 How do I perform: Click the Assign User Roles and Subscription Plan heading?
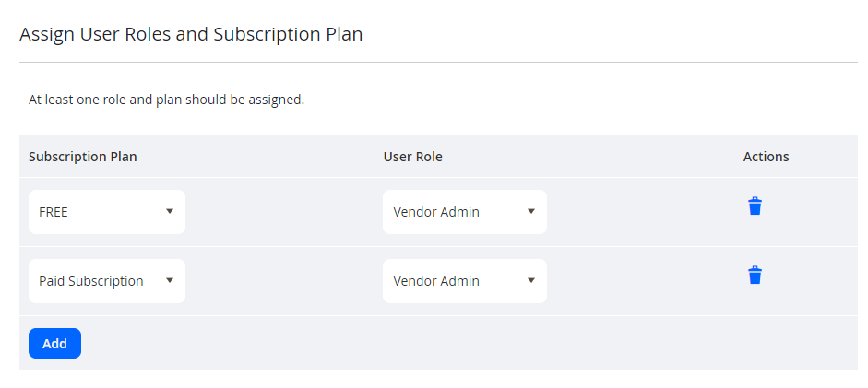tap(191, 34)
